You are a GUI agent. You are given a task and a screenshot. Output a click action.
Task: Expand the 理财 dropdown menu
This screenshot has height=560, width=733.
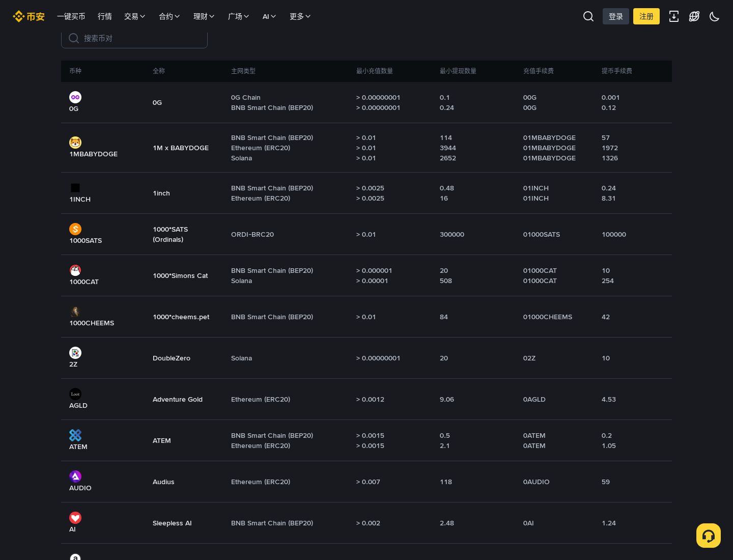click(204, 16)
